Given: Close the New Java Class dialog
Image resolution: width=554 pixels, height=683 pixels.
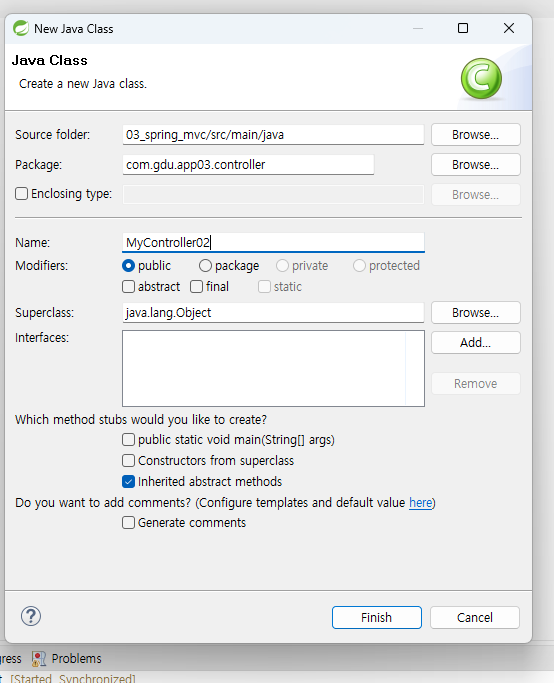Looking at the screenshot, I should click(509, 28).
